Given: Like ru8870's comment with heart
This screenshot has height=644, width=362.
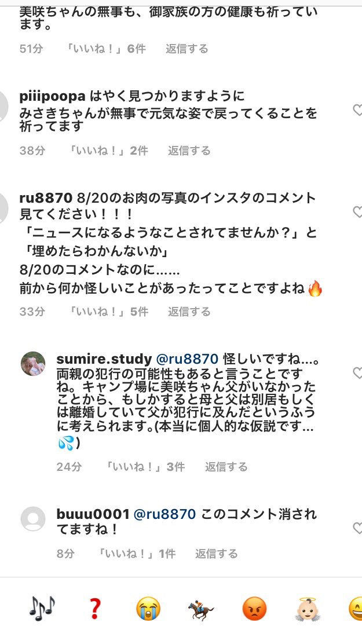Looking at the screenshot, I should [x=357, y=212].
